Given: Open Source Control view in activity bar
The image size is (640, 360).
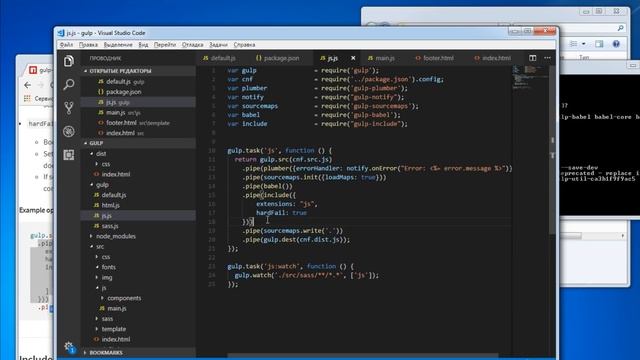Looking at the screenshot, I should click(x=69, y=108).
